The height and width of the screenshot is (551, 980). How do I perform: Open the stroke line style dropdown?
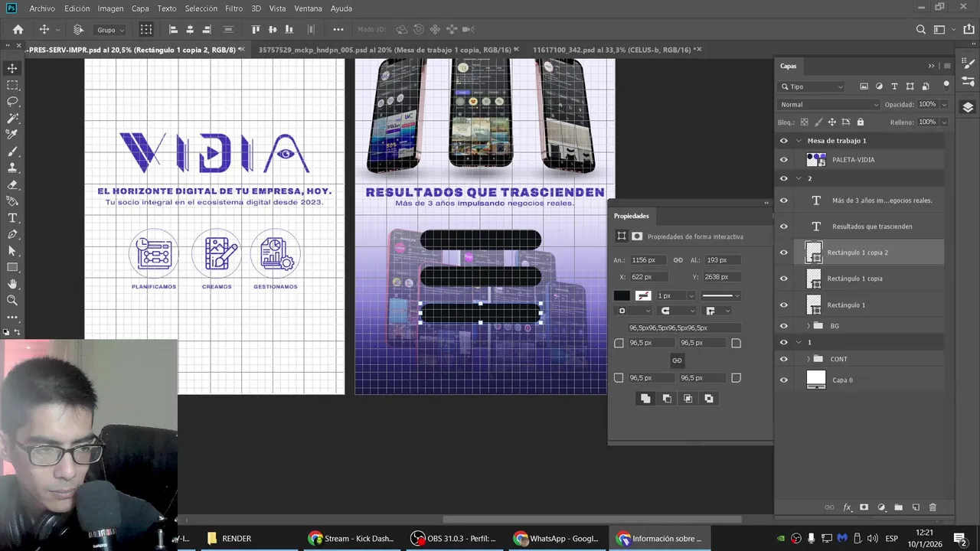[721, 295]
